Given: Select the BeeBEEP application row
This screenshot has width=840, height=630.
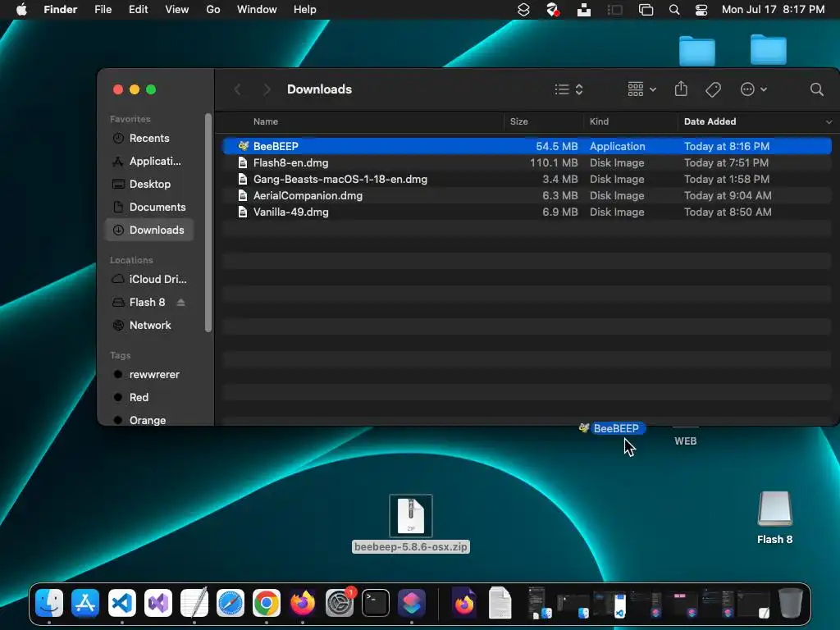Looking at the screenshot, I should click(527, 146).
